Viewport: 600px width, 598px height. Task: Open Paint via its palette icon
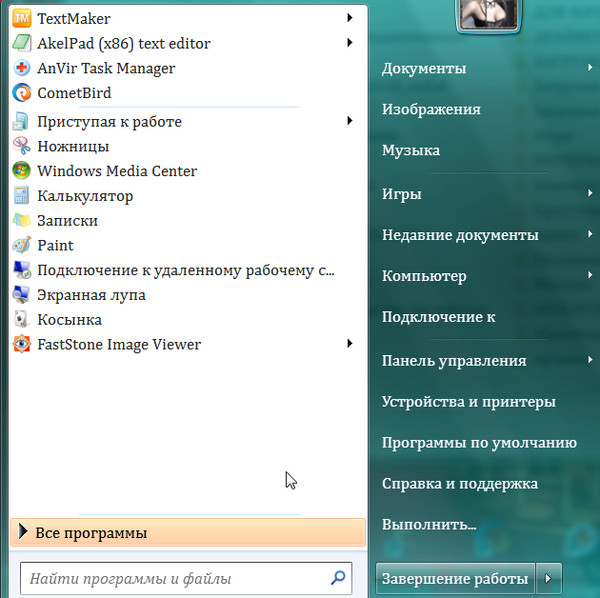[21, 245]
